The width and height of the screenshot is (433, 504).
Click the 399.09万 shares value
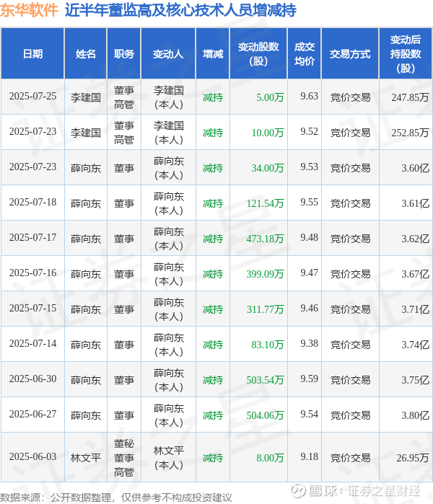tap(266, 274)
